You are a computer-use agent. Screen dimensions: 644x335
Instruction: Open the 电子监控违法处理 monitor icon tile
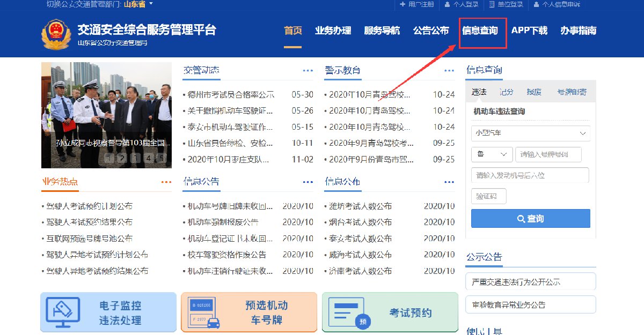pos(63,312)
